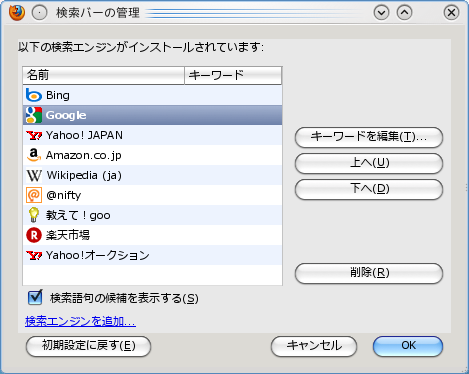Click 初期設定に戻す(E) button
This screenshot has height=374, width=469.
[x=88, y=346]
